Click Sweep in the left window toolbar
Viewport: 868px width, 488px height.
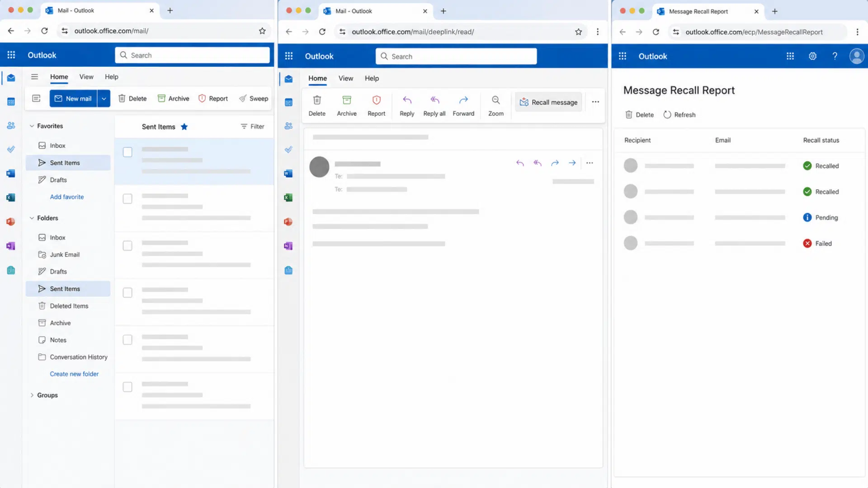(254, 99)
